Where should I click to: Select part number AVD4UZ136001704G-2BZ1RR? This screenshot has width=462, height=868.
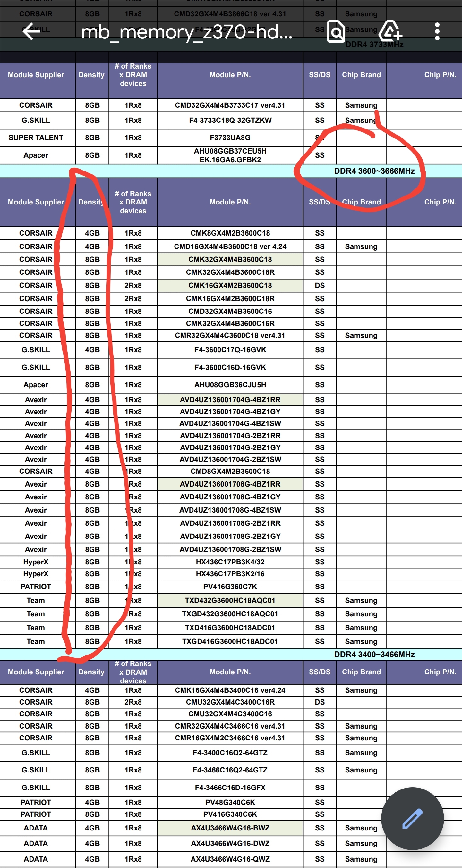point(230,436)
